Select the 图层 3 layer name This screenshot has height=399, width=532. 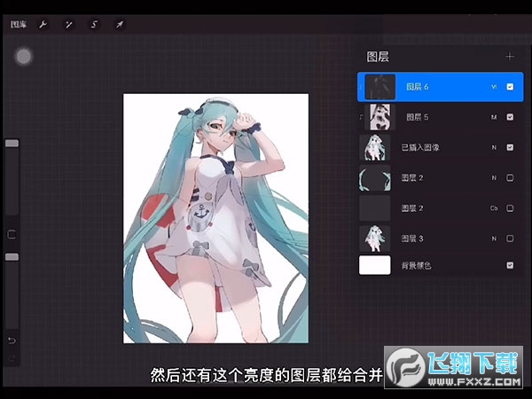[412, 239]
